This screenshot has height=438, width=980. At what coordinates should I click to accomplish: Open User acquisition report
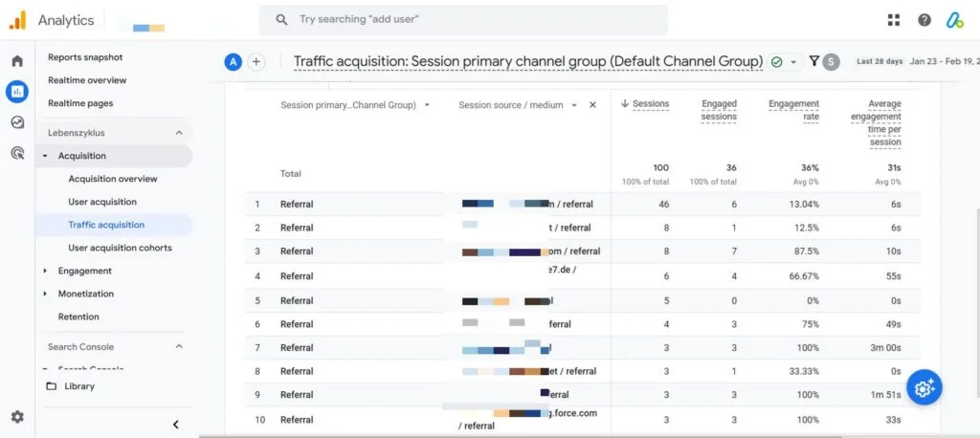tap(102, 202)
